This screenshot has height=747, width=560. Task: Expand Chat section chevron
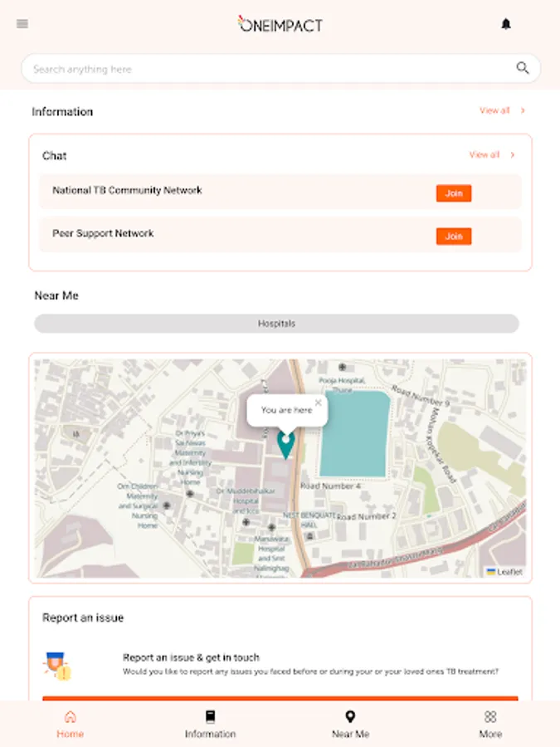point(513,155)
